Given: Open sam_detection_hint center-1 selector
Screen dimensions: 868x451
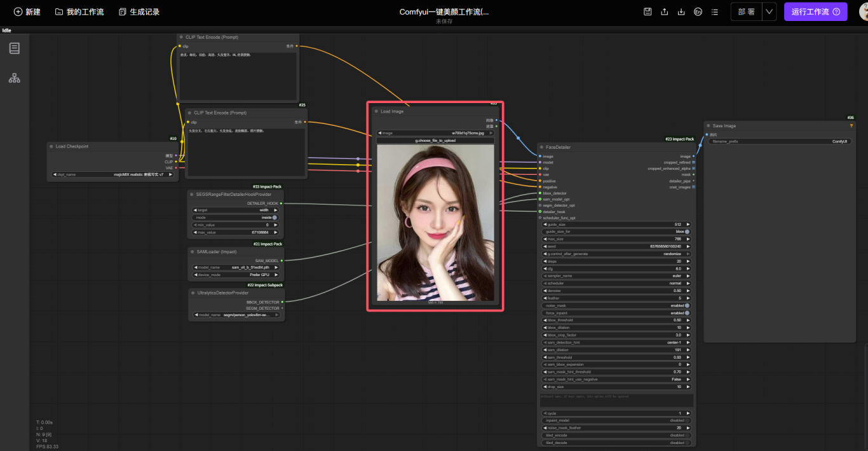Looking at the screenshot, I should (x=616, y=342).
